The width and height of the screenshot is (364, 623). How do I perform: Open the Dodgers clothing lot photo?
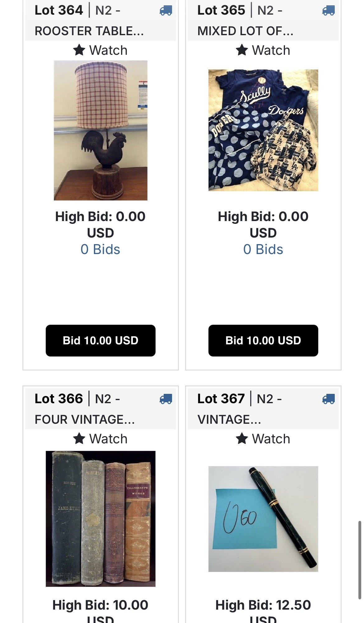click(263, 130)
